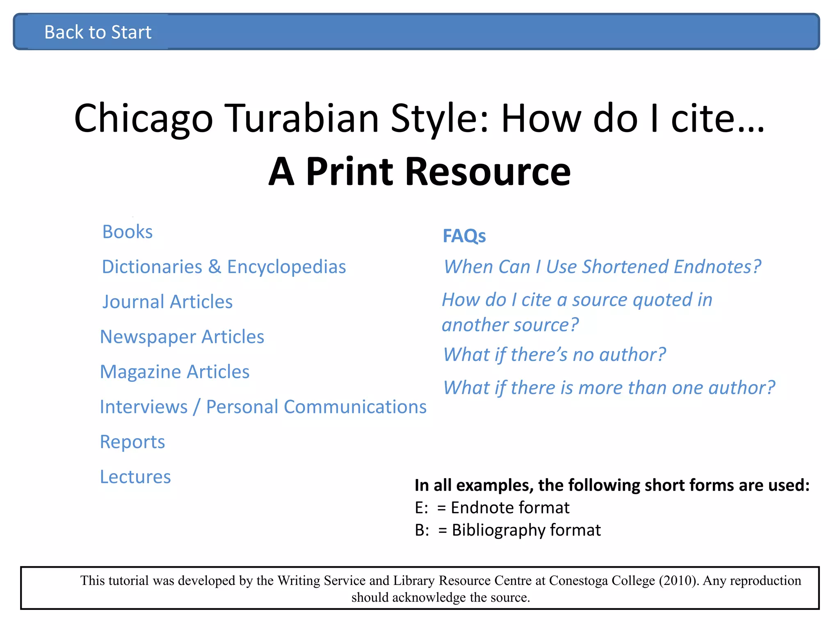The image size is (840, 630).
Task: Select the Newspaper Articles link
Action: (x=182, y=337)
